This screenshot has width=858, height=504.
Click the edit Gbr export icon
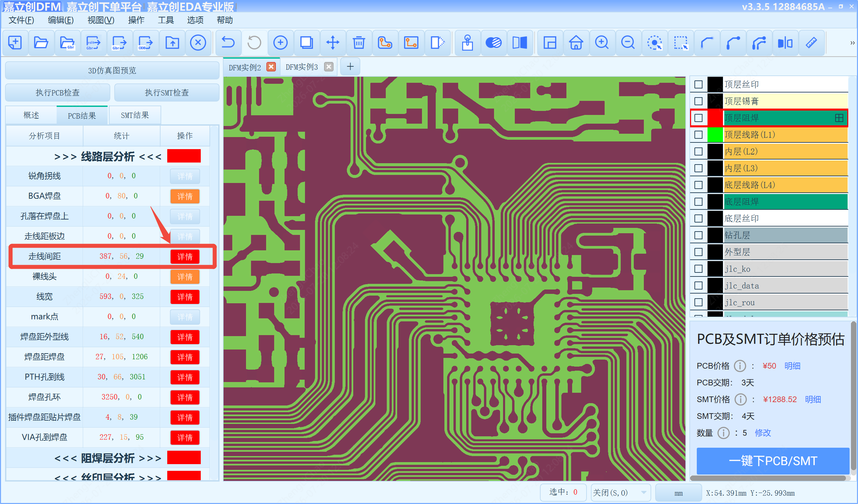[93, 43]
